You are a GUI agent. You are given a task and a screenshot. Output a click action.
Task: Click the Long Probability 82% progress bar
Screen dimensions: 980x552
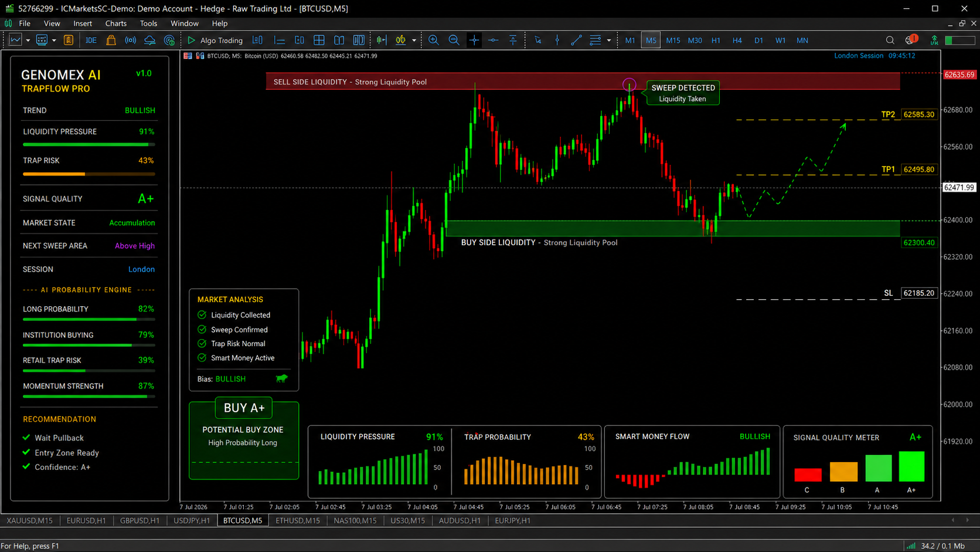click(89, 320)
